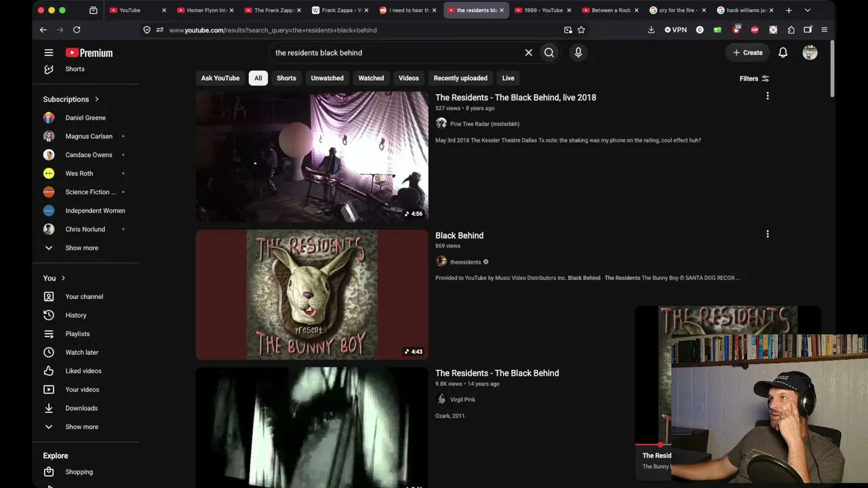Close the the residents black behind tab
Screen dimensions: 868x488
(502, 10)
